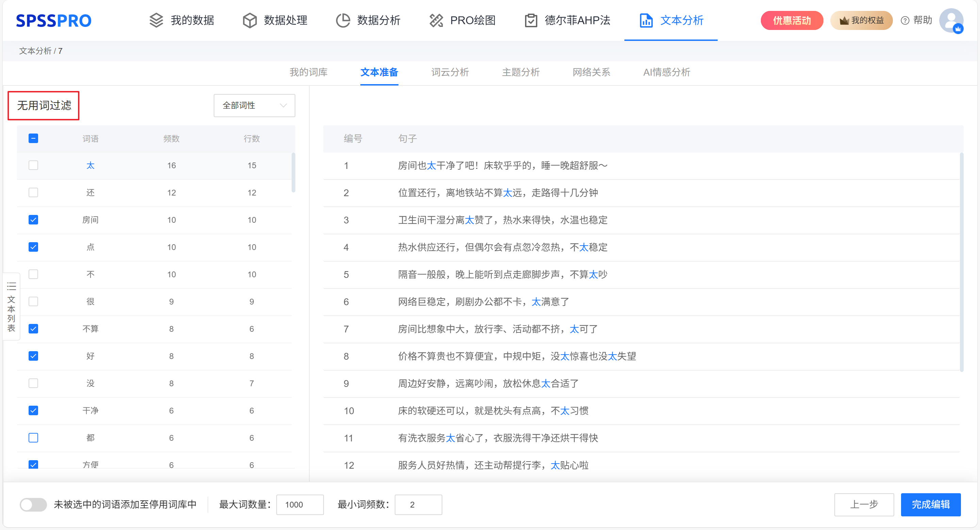
Task: Open the 全部词性 dropdown
Action: (x=254, y=106)
